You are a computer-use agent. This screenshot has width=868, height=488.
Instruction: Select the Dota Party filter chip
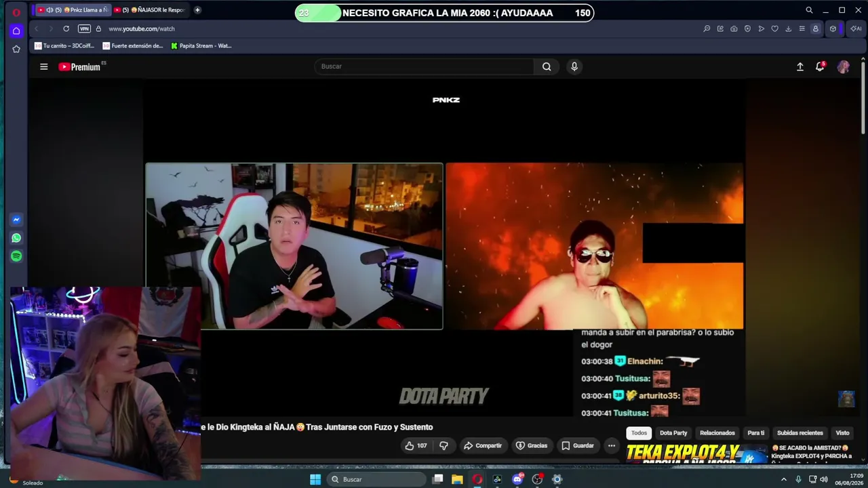(x=673, y=432)
